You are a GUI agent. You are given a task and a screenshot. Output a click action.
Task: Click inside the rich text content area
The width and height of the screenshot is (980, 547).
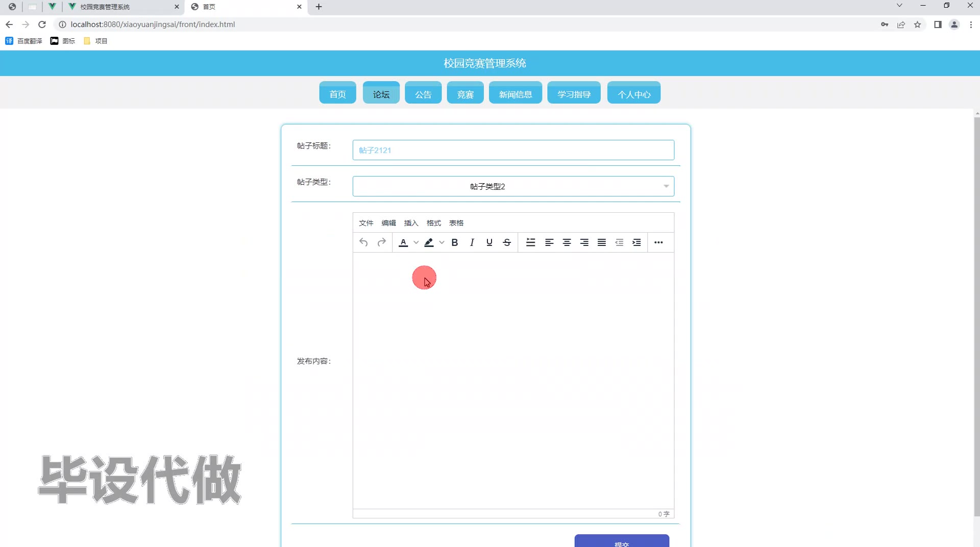point(513,381)
